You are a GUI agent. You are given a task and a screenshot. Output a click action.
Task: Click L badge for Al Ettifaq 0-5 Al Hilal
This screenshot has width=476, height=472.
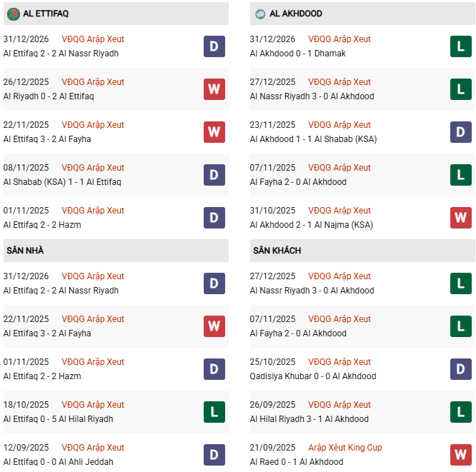[x=214, y=412]
